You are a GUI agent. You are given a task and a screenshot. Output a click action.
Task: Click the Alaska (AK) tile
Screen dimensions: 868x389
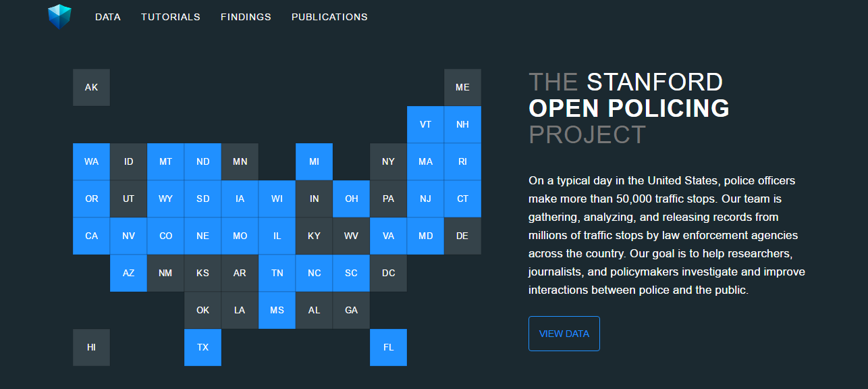(91, 87)
